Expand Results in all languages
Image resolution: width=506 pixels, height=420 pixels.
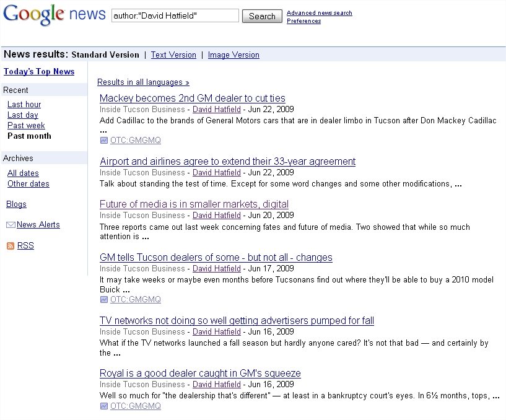pos(143,82)
